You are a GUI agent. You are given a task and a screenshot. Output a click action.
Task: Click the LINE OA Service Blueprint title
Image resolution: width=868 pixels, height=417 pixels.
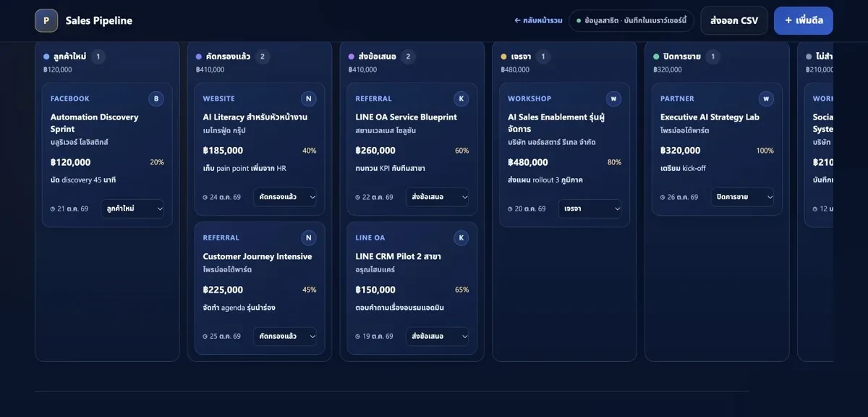[407, 117]
